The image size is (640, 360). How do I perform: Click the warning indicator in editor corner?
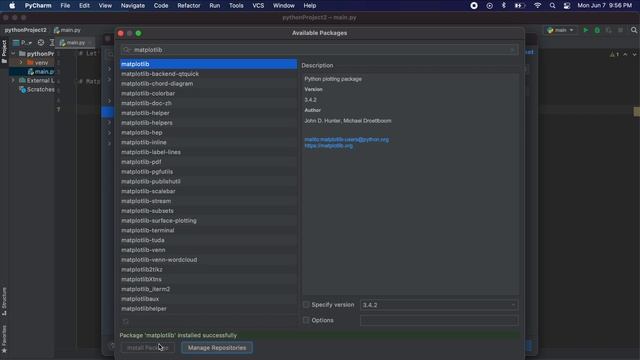coord(614,54)
